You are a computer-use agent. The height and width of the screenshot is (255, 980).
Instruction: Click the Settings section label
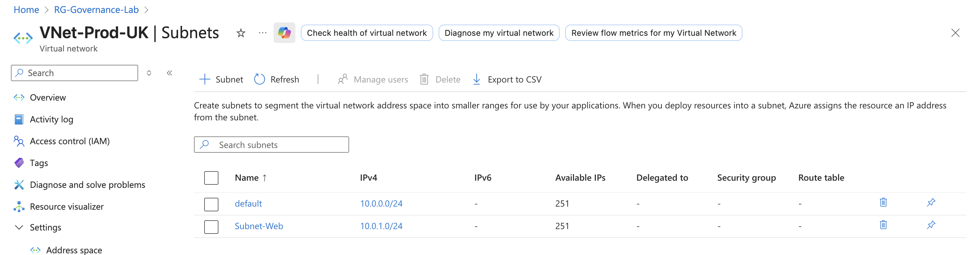(46, 227)
